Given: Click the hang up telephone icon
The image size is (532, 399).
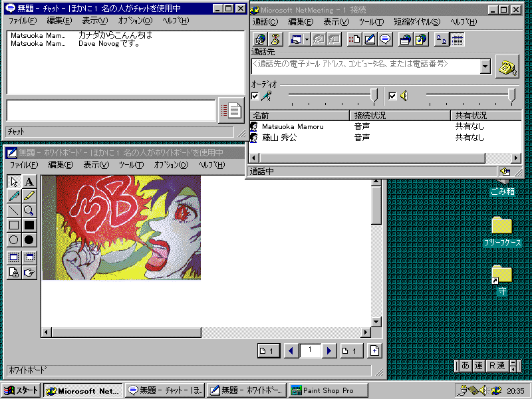Looking at the screenshot, I should (x=275, y=40).
